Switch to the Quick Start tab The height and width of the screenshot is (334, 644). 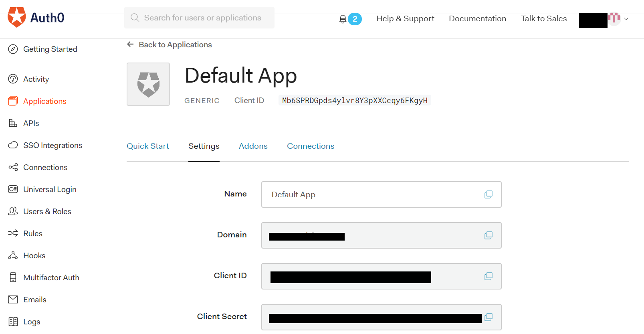click(x=148, y=146)
